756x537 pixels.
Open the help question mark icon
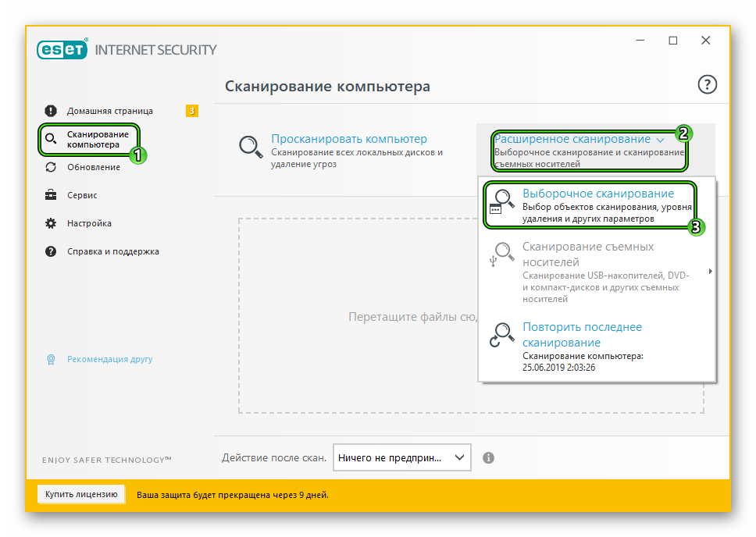point(707,85)
